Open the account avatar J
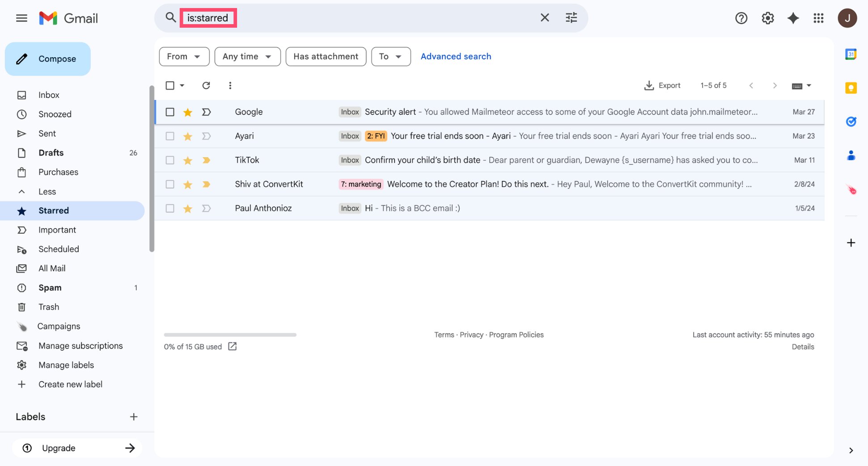 (x=847, y=18)
